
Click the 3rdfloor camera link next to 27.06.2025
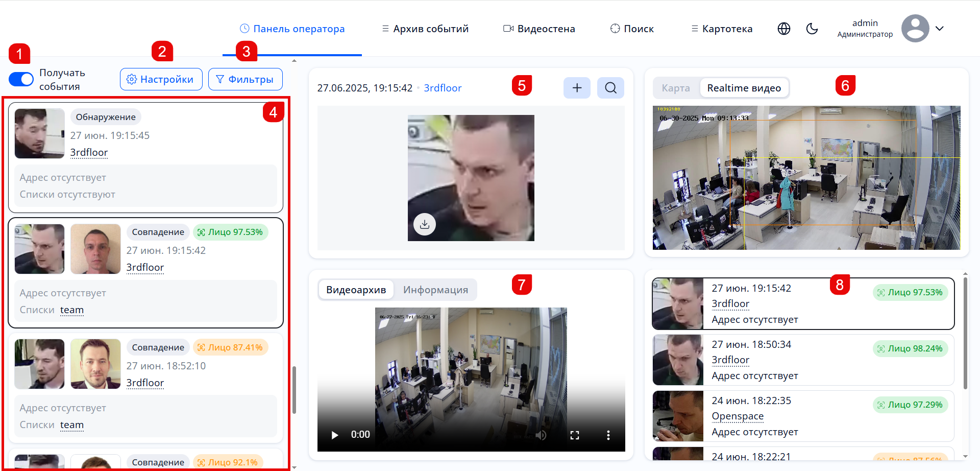pos(443,88)
